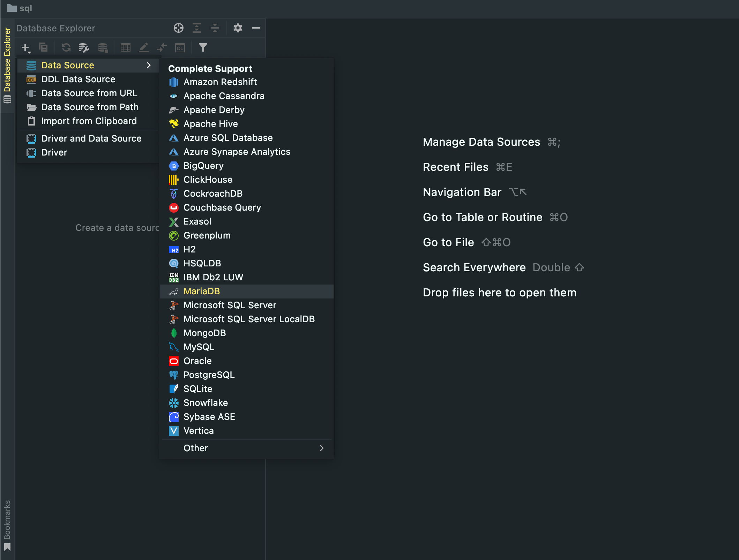Screen dimensions: 739x560
Task: Select Azure SQL Database
Action: (246, 138)
